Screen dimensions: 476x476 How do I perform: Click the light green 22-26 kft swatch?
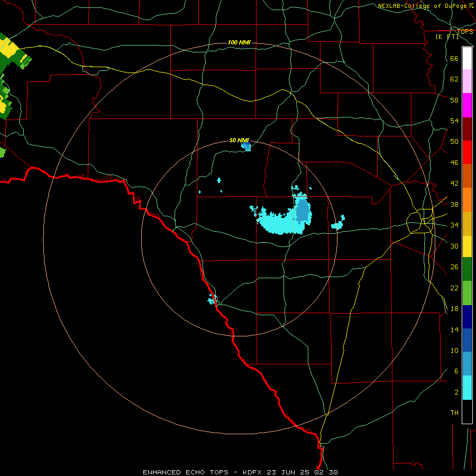coord(467,293)
